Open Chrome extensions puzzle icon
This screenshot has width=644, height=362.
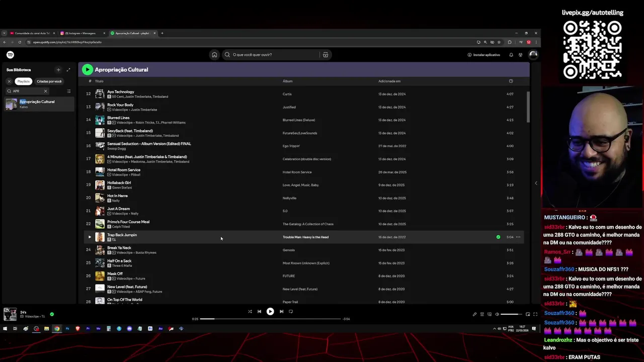point(510,42)
